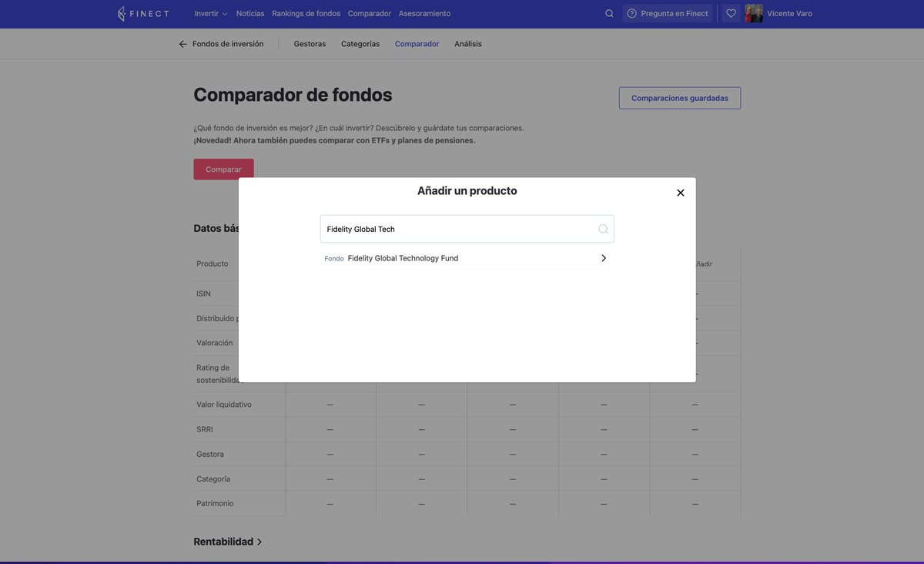Click the Patrimonio row label

click(215, 503)
